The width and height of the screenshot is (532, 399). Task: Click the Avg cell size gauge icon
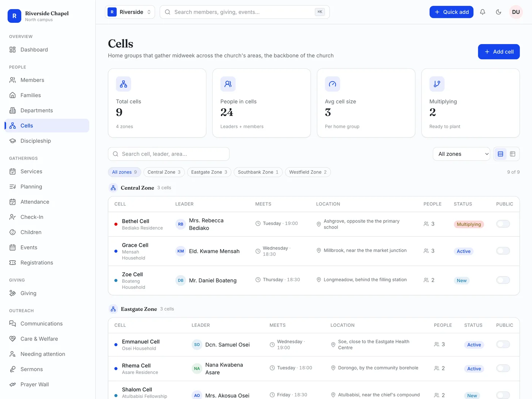[332, 84]
